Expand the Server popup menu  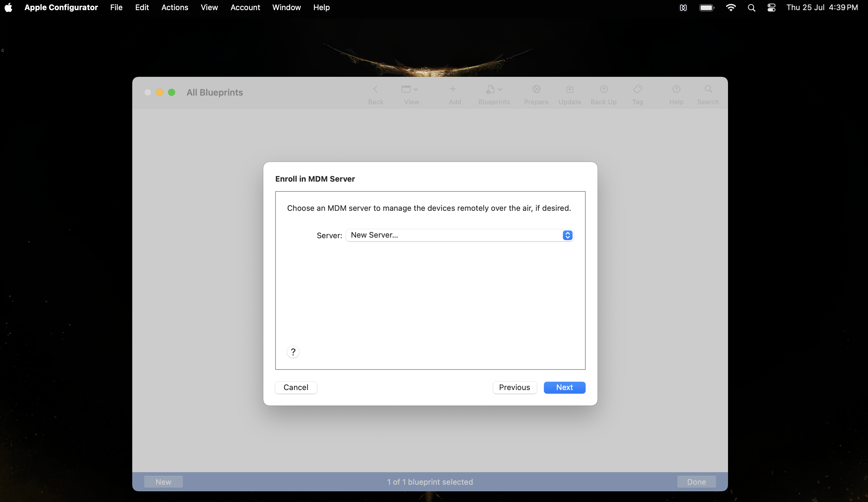pyautogui.click(x=460, y=235)
